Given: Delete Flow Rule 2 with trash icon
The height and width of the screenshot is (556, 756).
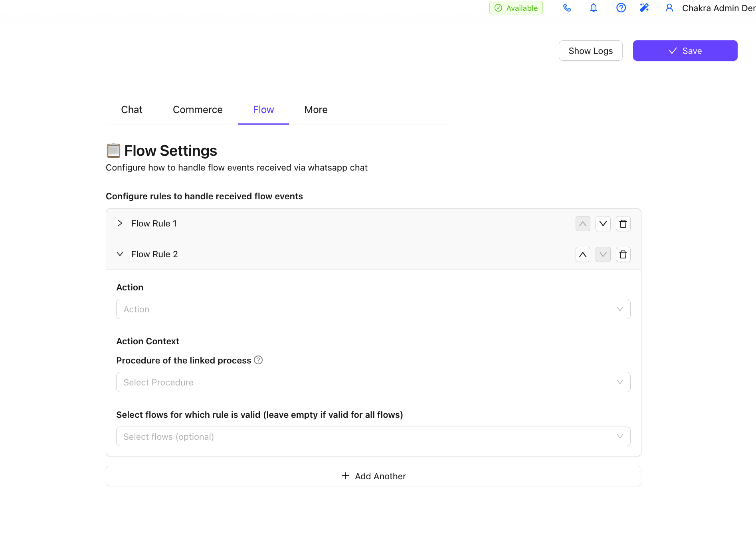Looking at the screenshot, I should coord(623,254).
